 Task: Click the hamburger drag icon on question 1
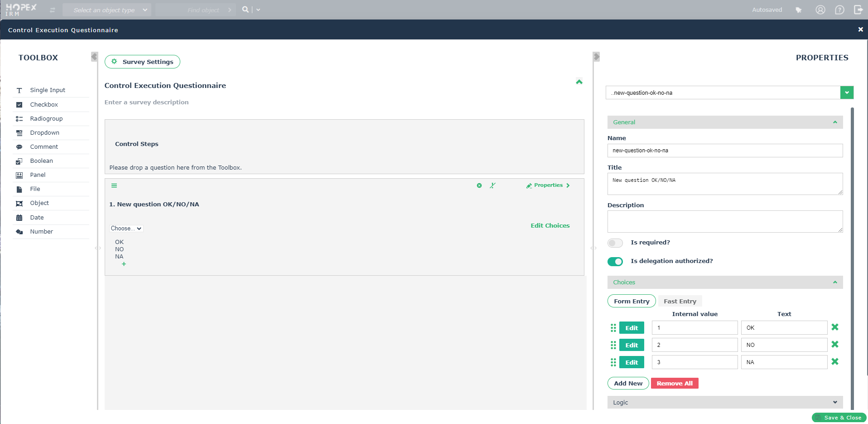point(114,185)
